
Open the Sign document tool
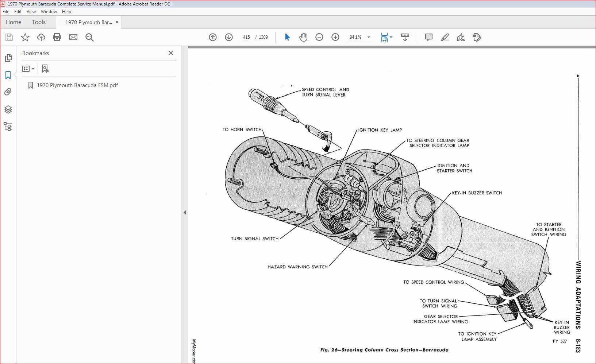coord(461,37)
